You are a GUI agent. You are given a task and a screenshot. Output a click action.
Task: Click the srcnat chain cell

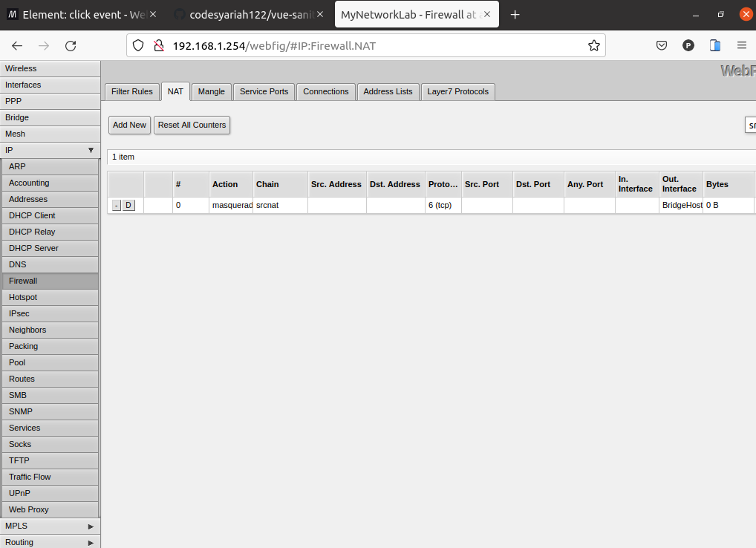280,206
